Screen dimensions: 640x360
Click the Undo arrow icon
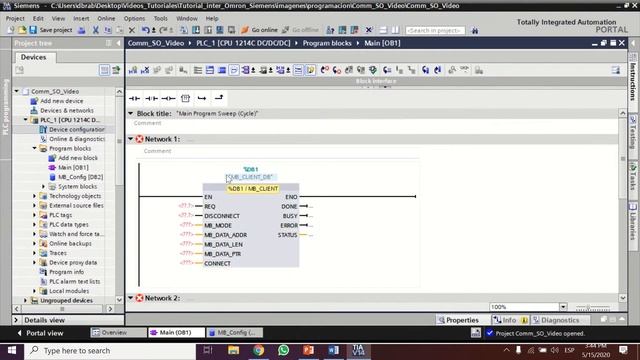pos(145,30)
